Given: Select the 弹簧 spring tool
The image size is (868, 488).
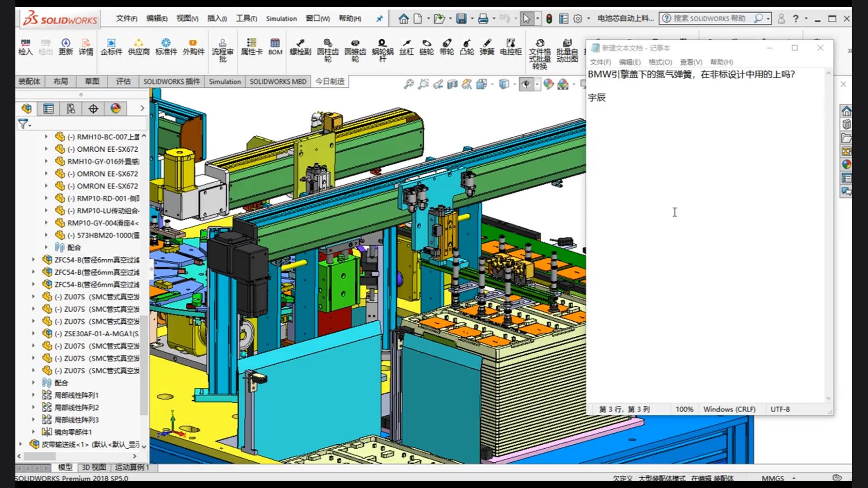Looking at the screenshot, I should point(487,47).
